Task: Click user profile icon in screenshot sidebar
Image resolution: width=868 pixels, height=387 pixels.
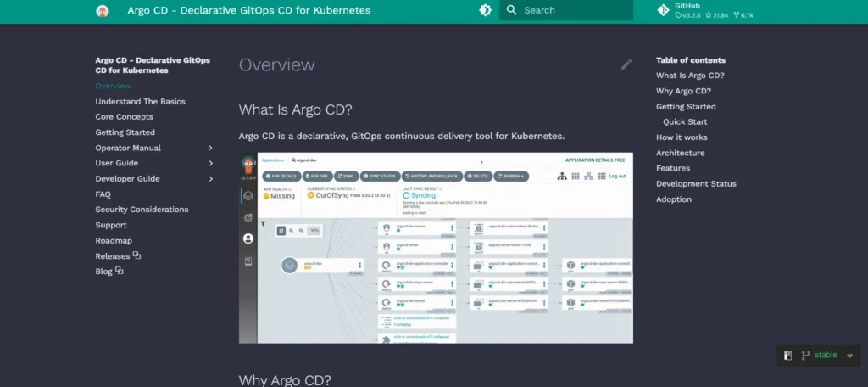Action: (x=248, y=238)
